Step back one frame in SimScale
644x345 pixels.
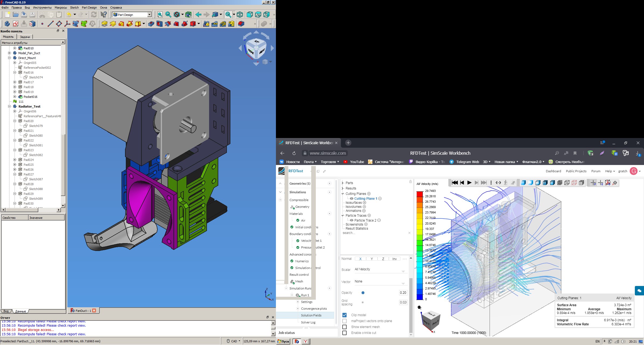462,183
